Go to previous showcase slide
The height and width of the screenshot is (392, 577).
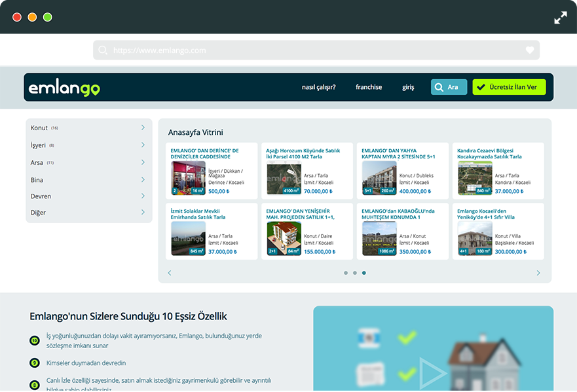point(170,273)
